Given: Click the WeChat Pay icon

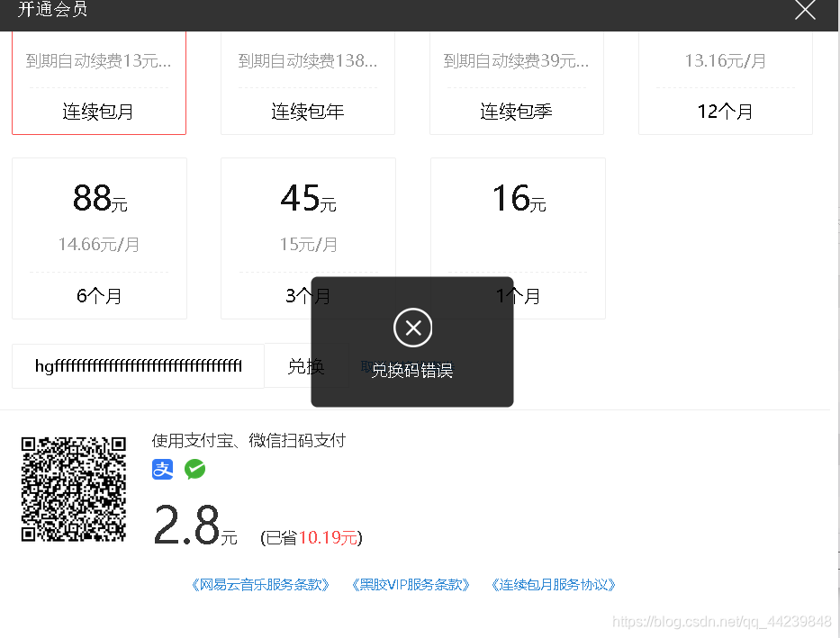Looking at the screenshot, I should (x=195, y=470).
